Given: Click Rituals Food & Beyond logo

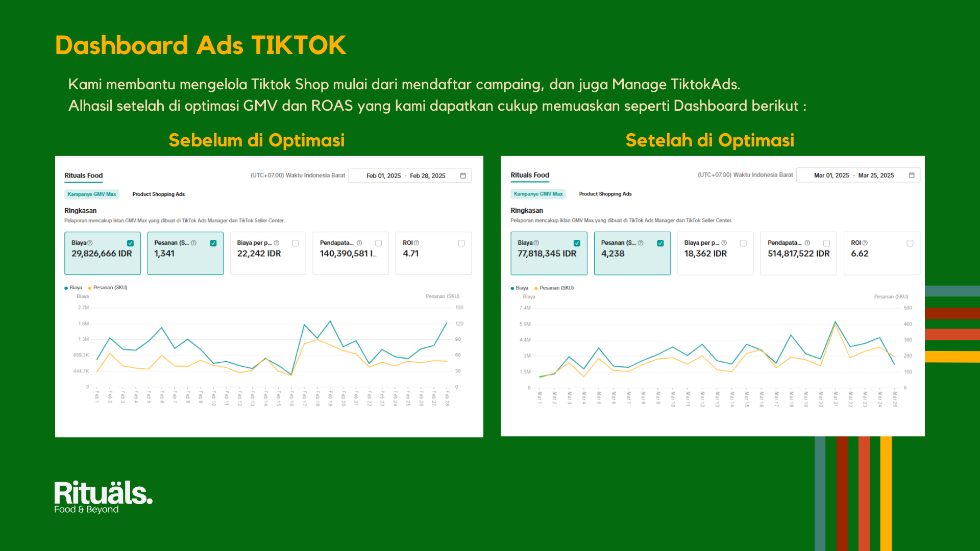Looking at the screenshot, I should click(103, 496).
